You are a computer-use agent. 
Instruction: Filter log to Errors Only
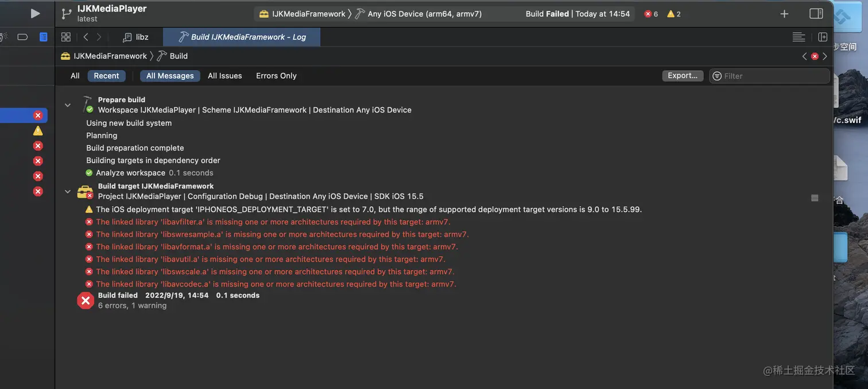click(x=276, y=76)
